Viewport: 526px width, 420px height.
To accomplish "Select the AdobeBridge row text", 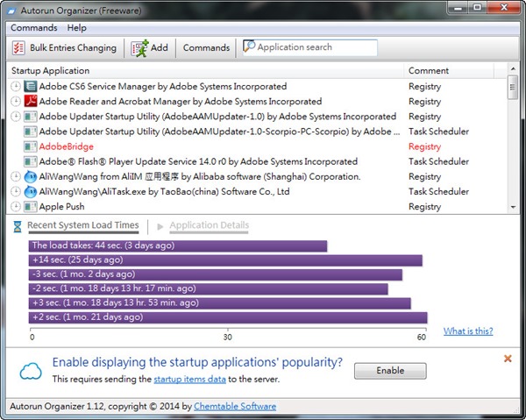I will [67, 146].
